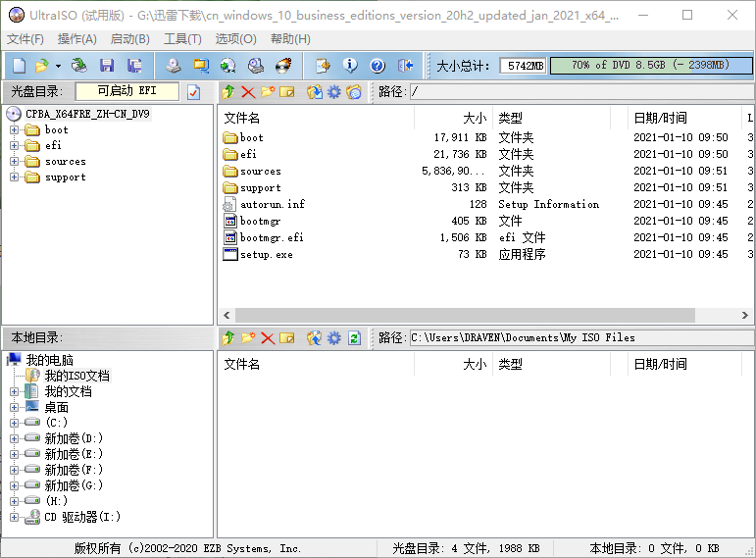
Task: Expand the CD 驱动器(I:) node
Action: (x=15, y=518)
